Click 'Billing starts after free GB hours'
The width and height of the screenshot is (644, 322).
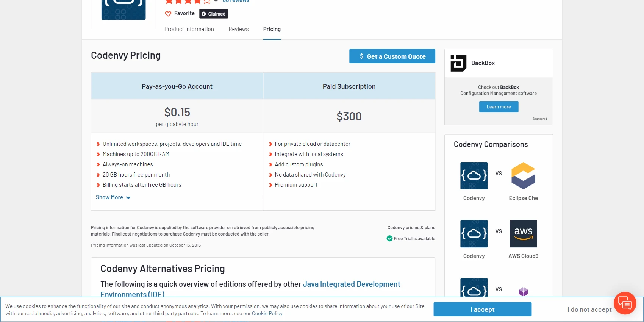[x=142, y=185]
